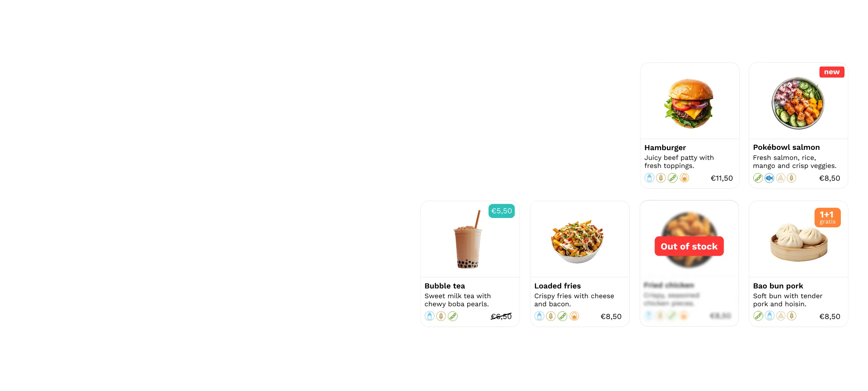Click the crossed-out €6,50 price
Screen dimensions: 868x391
[501, 317]
